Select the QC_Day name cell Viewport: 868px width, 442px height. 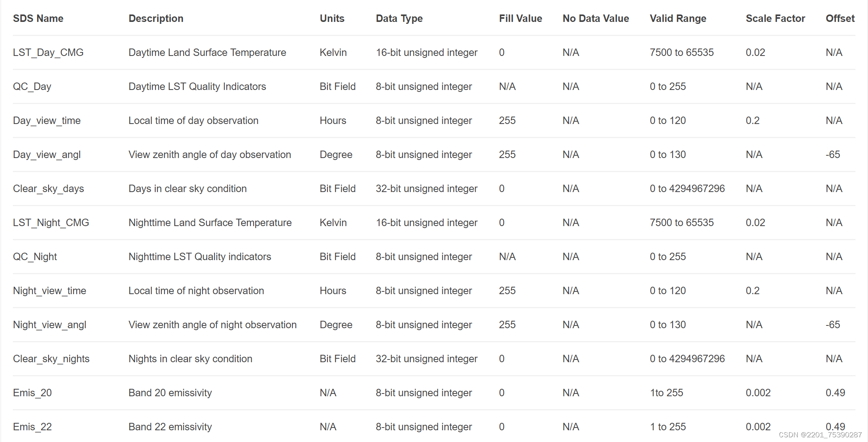pos(32,86)
